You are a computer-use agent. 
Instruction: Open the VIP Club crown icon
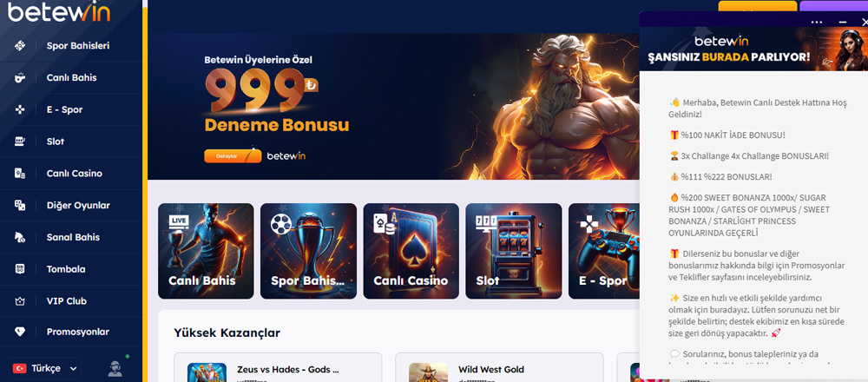click(x=20, y=301)
